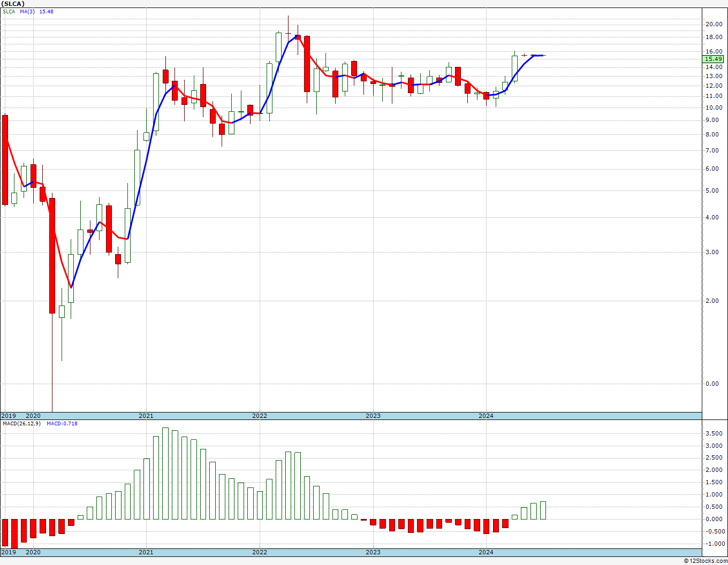This screenshot has width=728, height=565.
Task: Click the 14.00 price axis label
Action: click(714, 67)
